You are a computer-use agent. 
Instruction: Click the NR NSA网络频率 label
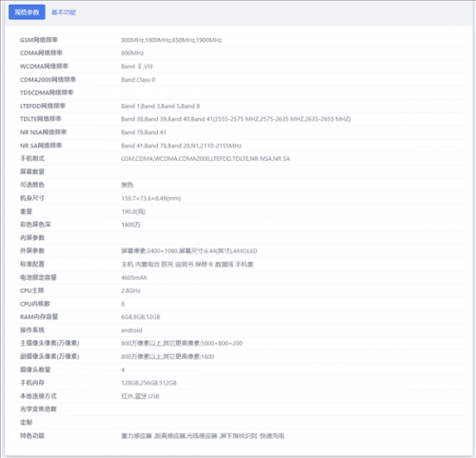(43, 132)
